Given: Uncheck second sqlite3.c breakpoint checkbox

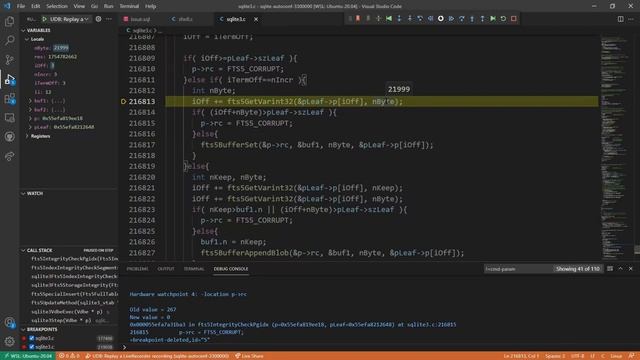Looking at the screenshot, I should [x=31, y=347].
